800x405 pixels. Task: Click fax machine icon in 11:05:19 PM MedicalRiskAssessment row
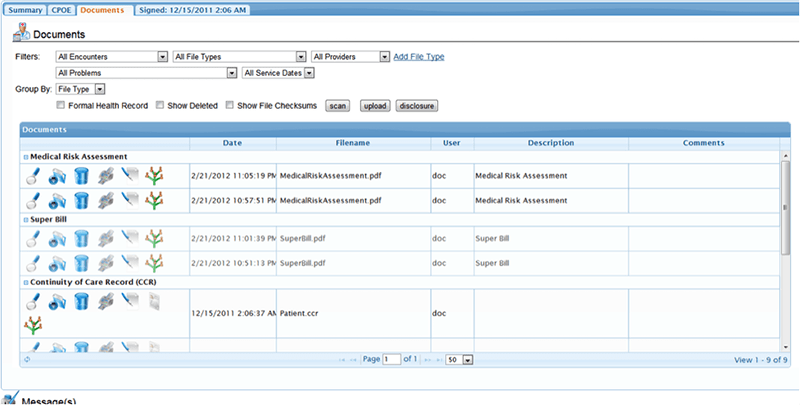pos(106,176)
